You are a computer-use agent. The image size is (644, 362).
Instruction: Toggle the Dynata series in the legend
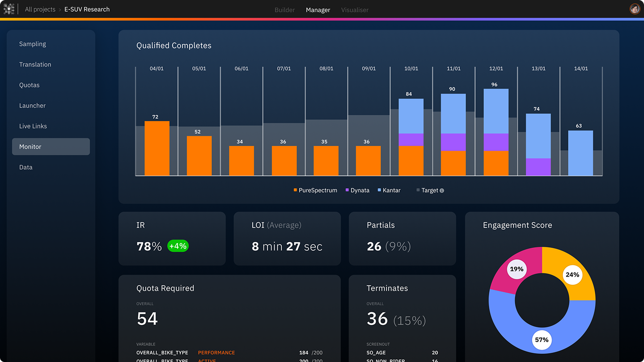(357, 190)
